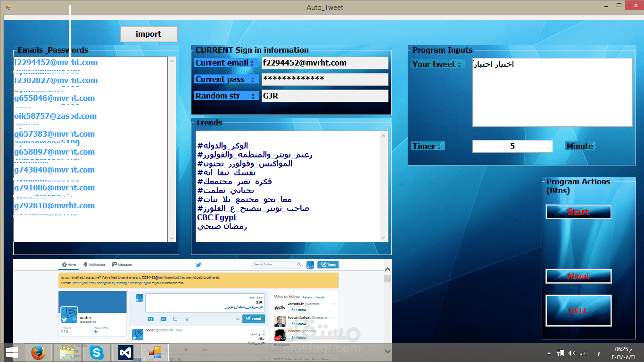Screen dimensions: 644x362
Task: Switch to the Home tab on Twitter
Action: click(x=70, y=264)
